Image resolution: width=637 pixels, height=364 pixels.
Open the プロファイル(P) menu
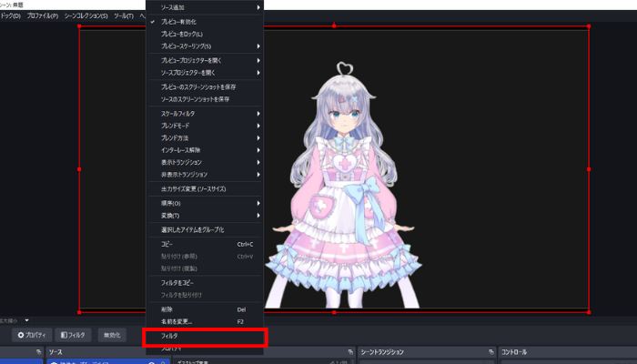tap(43, 16)
